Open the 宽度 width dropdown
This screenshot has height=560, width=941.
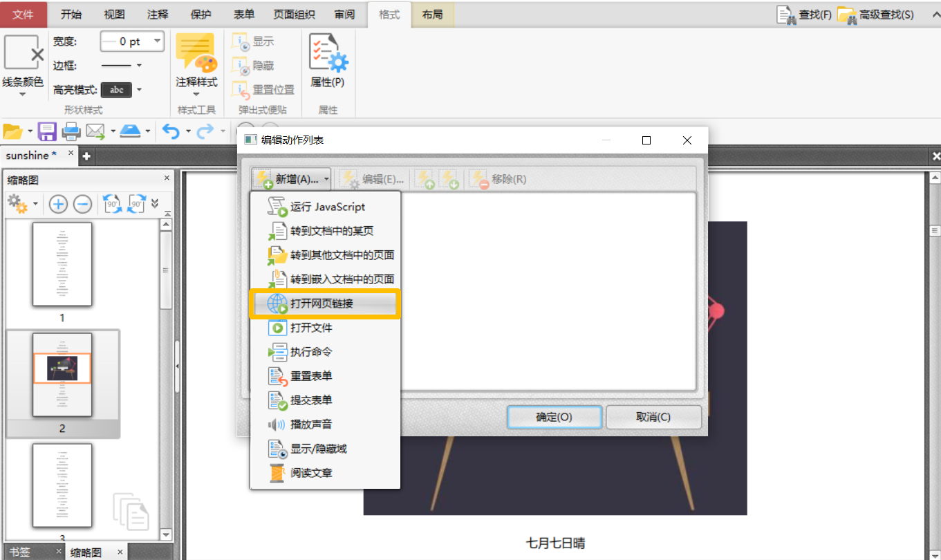(156, 41)
